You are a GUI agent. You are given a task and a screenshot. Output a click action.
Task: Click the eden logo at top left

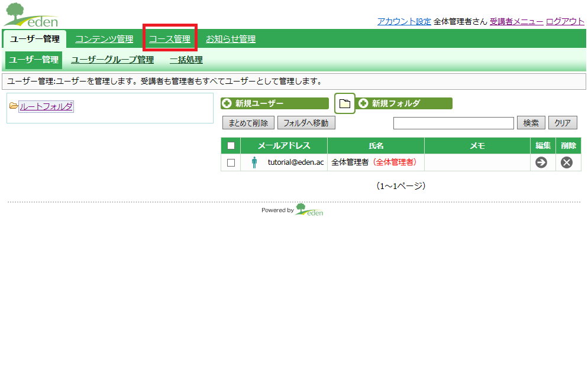pos(31,15)
